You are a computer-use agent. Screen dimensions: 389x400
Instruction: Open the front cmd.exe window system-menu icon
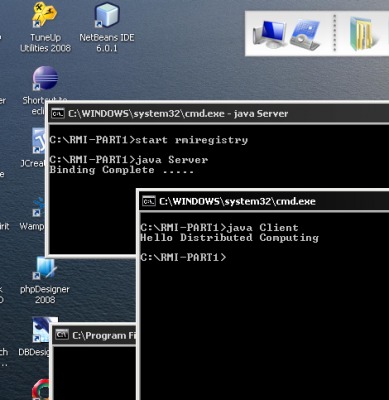[x=149, y=201]
